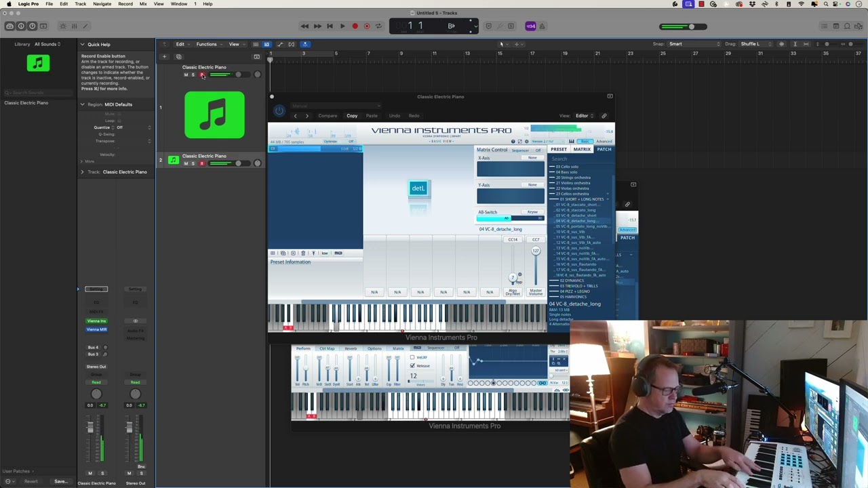Click Paste in plug-in window header
The height and width of the screenshot is (488, 868).
point(372,116)
